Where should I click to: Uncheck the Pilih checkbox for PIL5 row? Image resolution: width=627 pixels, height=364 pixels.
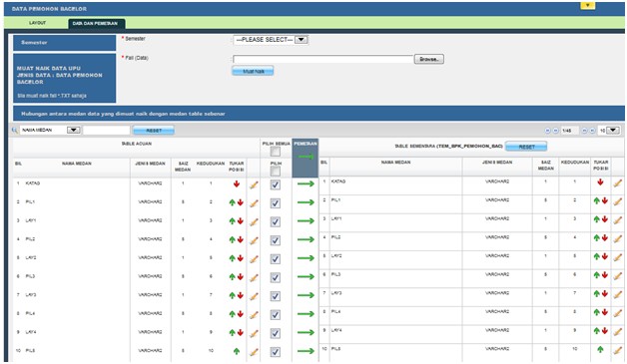tap(276, 352)
